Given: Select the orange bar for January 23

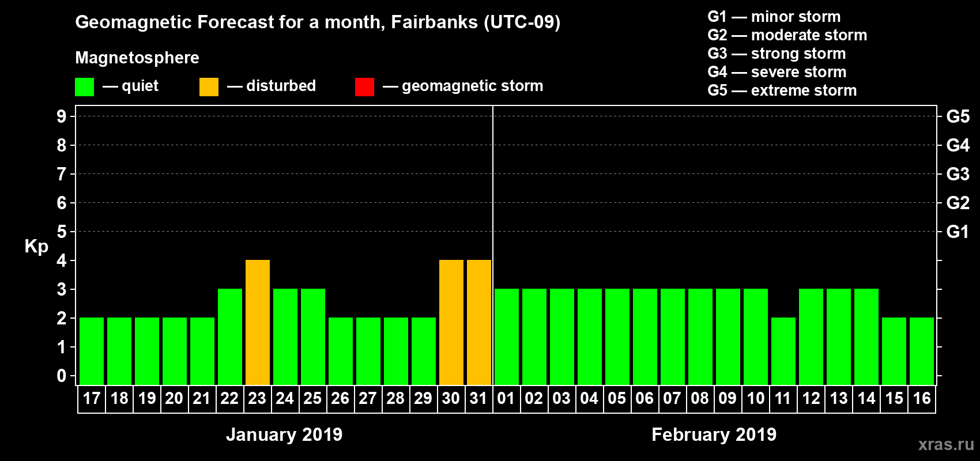Looking at the screenshot, I should 258,322.
